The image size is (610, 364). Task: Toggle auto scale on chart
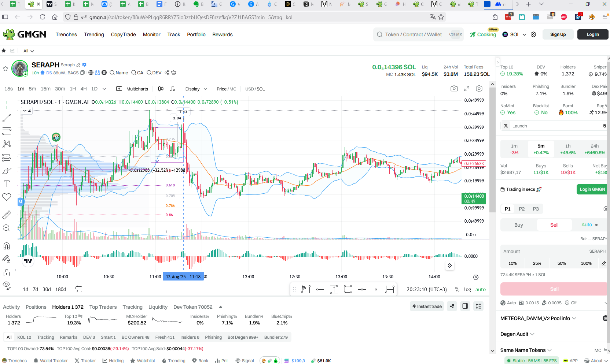point(481,289)
